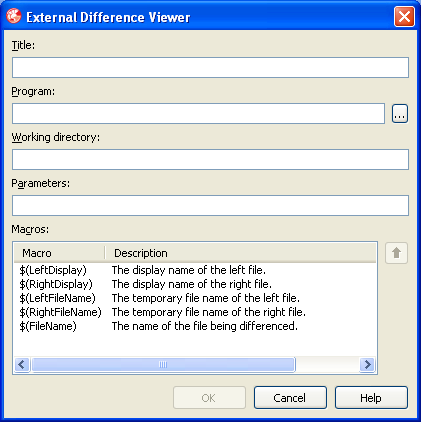This screenshot has width=422, height=422.
Task: Click the Cancel button
Action: (290, 398)
